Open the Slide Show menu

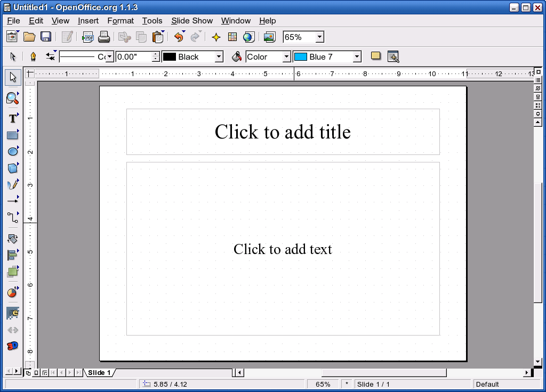(x=192, y=21)
